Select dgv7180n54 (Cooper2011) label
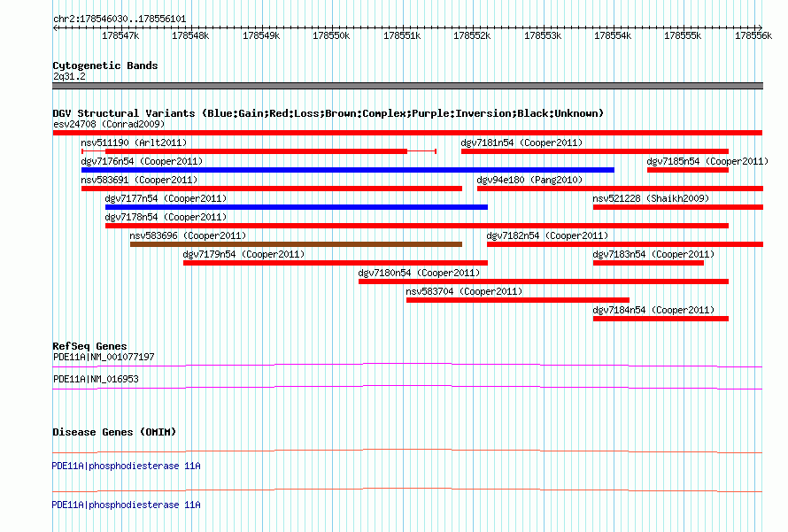 pyautogui.click(x=419, y=273)
